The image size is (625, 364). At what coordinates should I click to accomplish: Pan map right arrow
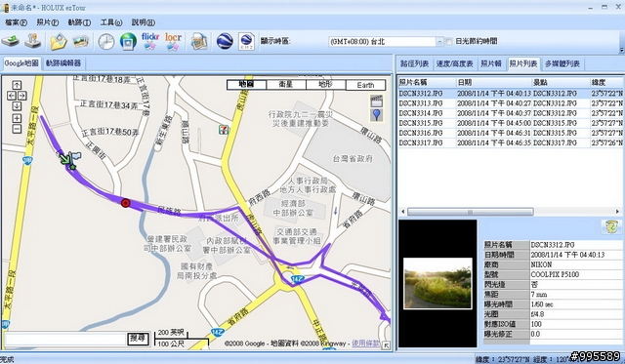click(22, 96)
